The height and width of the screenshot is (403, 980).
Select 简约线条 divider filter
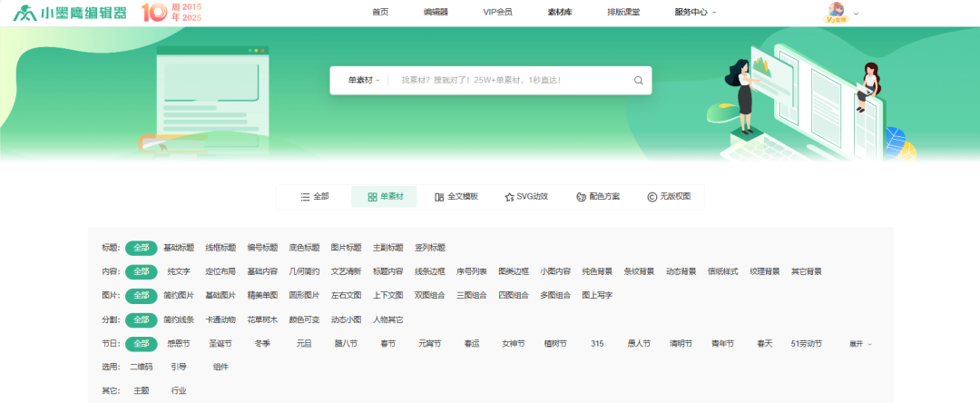pyautogui.click(x=179, y=319)
